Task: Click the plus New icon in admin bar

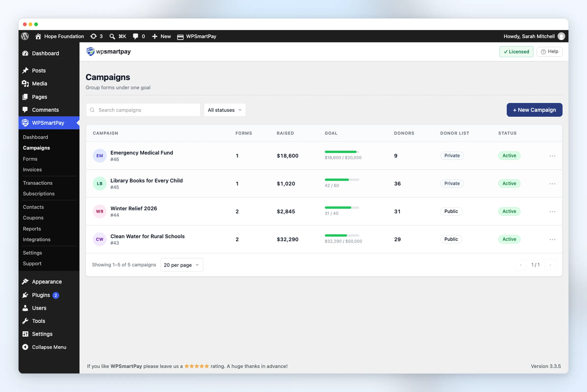Action: tap(155, 36)
